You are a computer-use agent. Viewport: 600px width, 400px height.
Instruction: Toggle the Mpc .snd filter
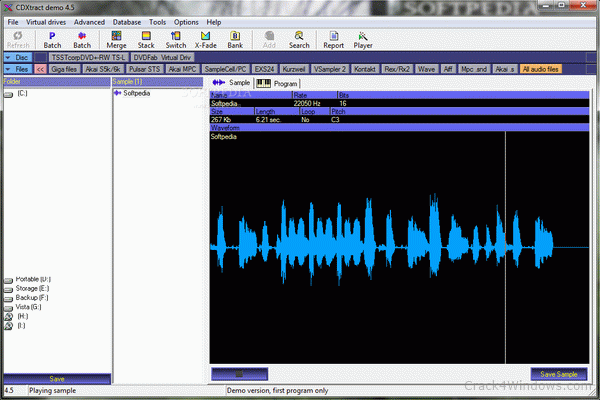474,69
